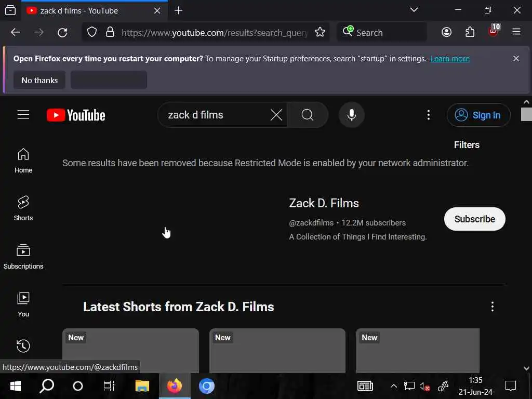The image size is (532, 399).
Task: Open the extensions puzzle icon
Action: click(x=470, y=32)
